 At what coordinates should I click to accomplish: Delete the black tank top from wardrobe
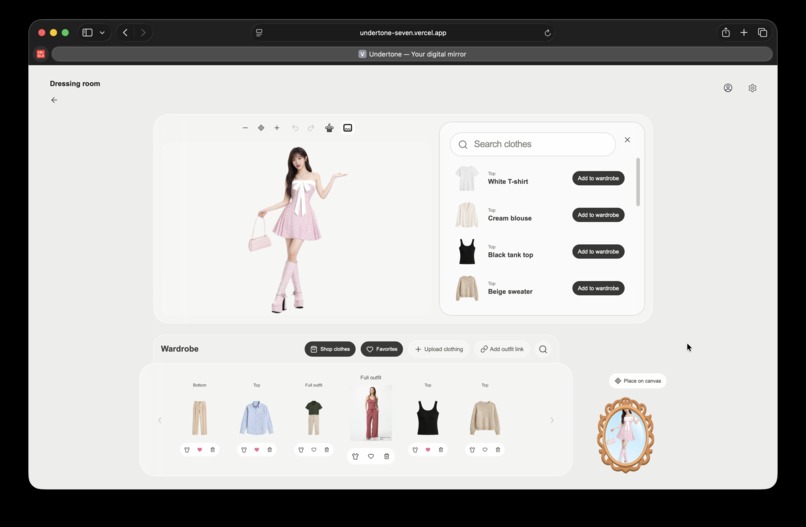[441, 450]
